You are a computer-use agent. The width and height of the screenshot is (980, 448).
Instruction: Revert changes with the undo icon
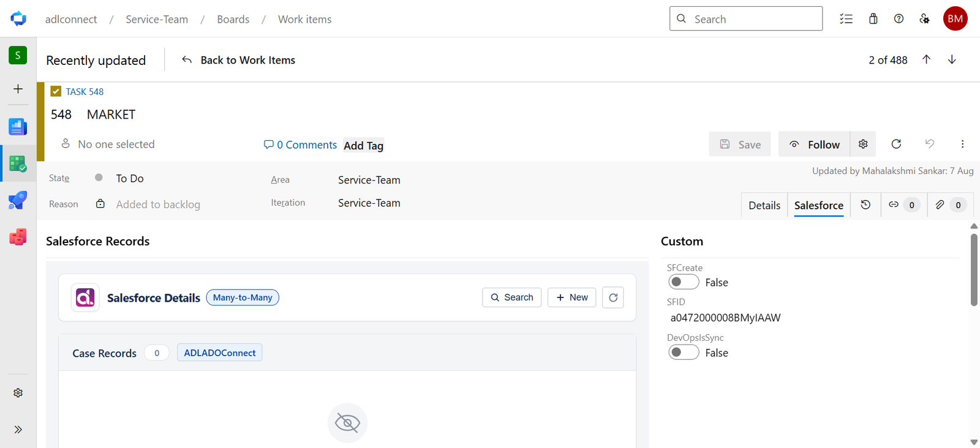pyautogui.click(x=929, y=144)
